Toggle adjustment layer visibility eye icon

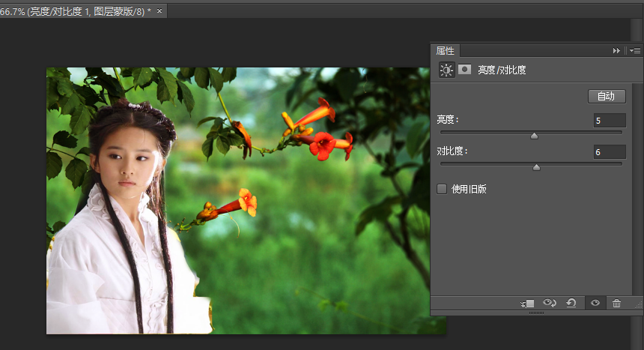click(x=595, y=303)
